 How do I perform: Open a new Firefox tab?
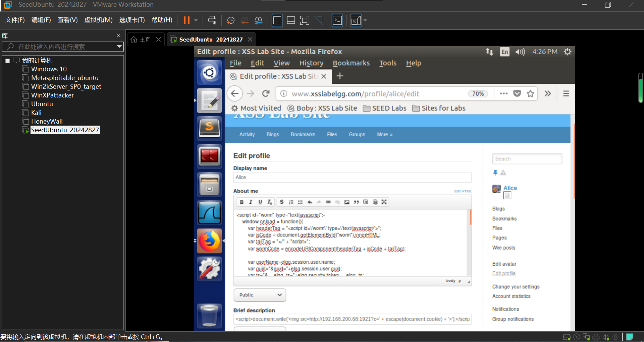coord(340,76)
